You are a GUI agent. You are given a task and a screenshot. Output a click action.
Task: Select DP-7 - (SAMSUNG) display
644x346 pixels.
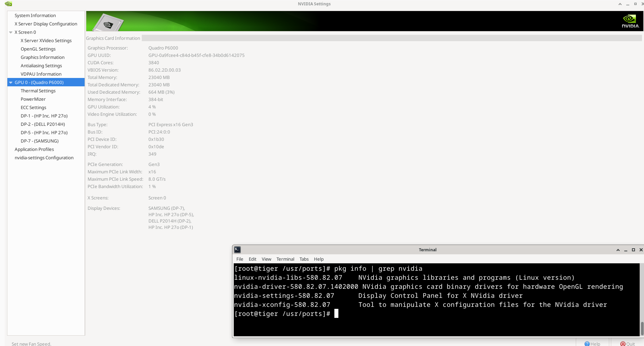(39, 141)
